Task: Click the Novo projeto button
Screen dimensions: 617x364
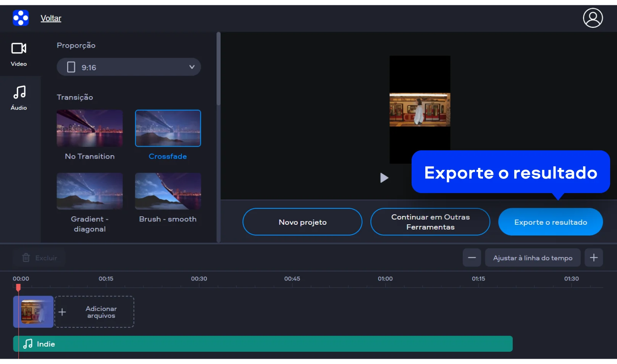Action: pos(302,222)
